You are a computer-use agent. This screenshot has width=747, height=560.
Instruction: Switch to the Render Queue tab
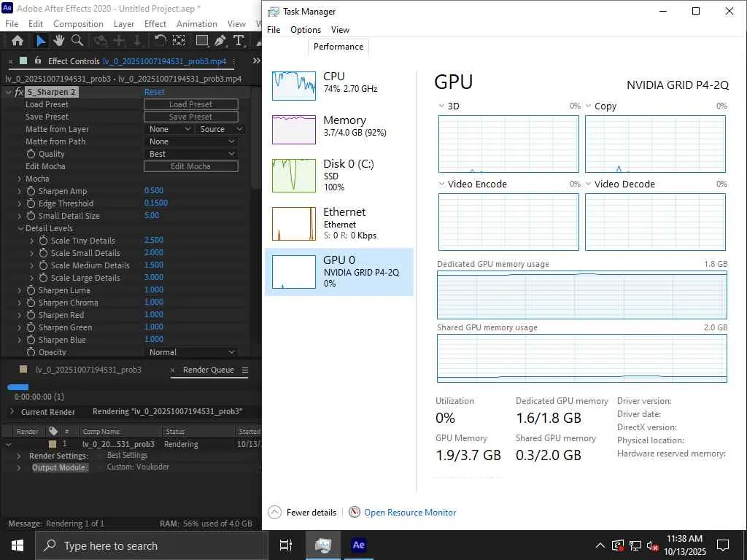coord(208,370)
